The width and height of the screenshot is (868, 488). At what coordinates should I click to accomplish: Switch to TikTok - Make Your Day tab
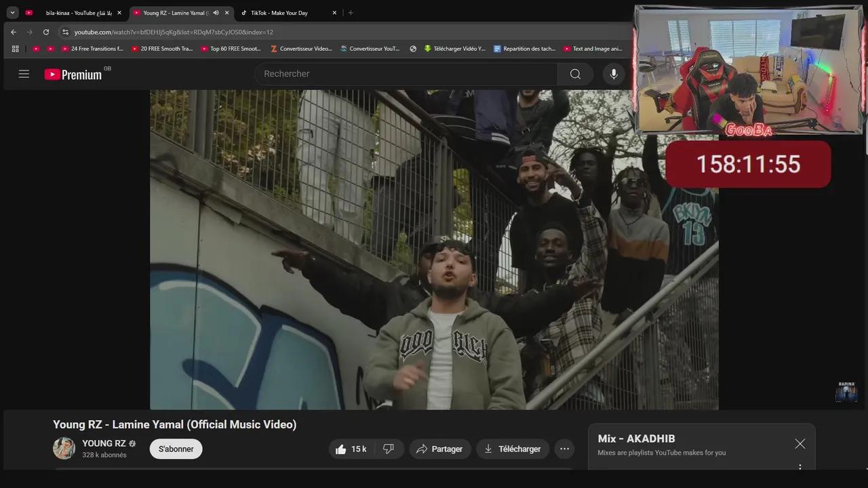[279, 13]
